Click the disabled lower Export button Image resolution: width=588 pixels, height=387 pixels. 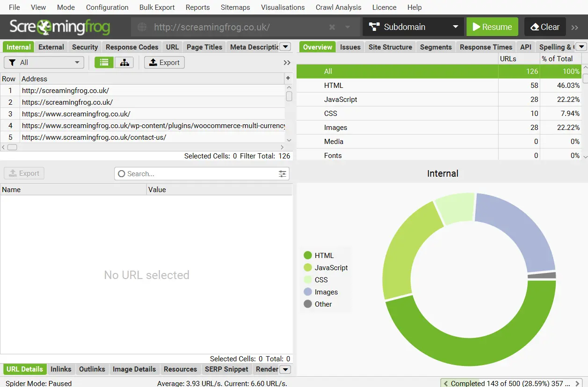(x=24, y=173)
